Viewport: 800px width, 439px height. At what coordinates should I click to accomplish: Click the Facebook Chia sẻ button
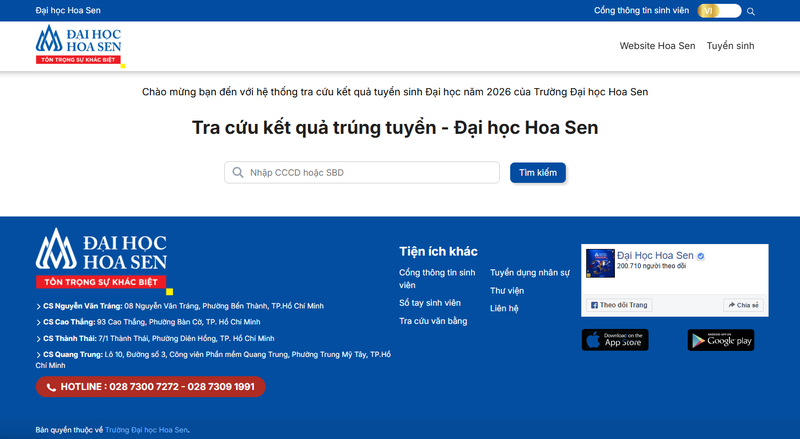[743, 305]
